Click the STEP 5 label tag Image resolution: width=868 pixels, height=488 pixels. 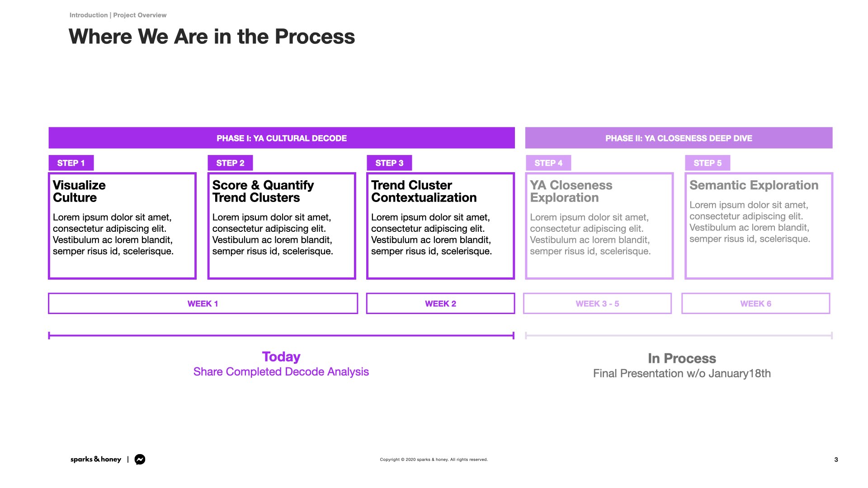pyautogui.click(x=708, y=163)
